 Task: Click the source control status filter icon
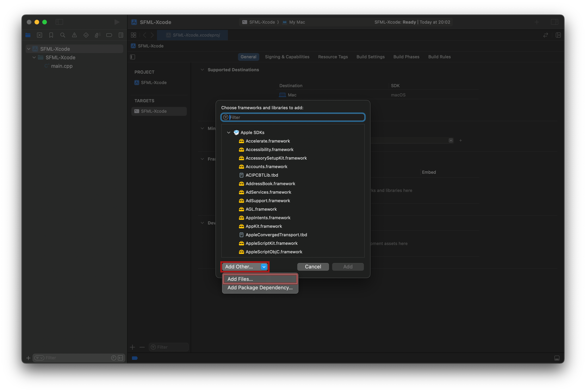(120, 358)
